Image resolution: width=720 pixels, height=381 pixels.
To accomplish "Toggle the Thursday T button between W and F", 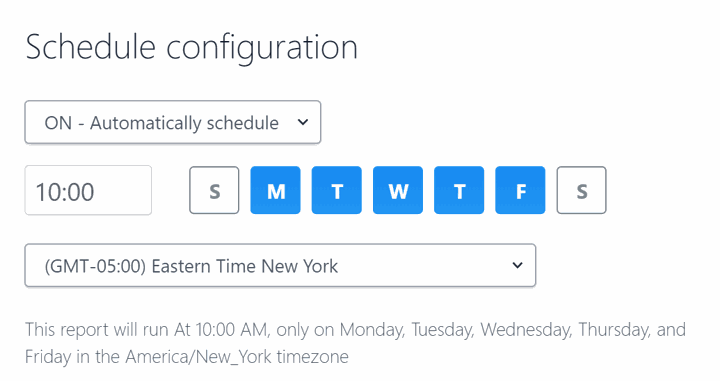I will 459,190.
